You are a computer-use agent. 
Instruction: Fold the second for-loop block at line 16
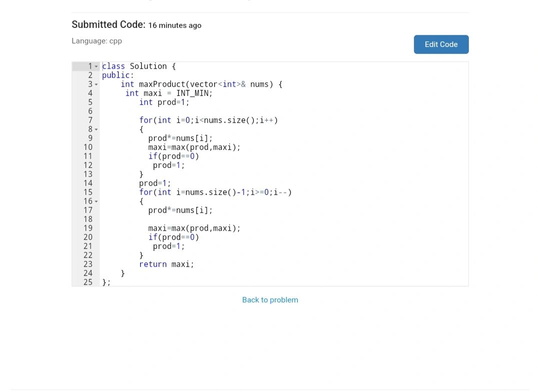point(97,201)
